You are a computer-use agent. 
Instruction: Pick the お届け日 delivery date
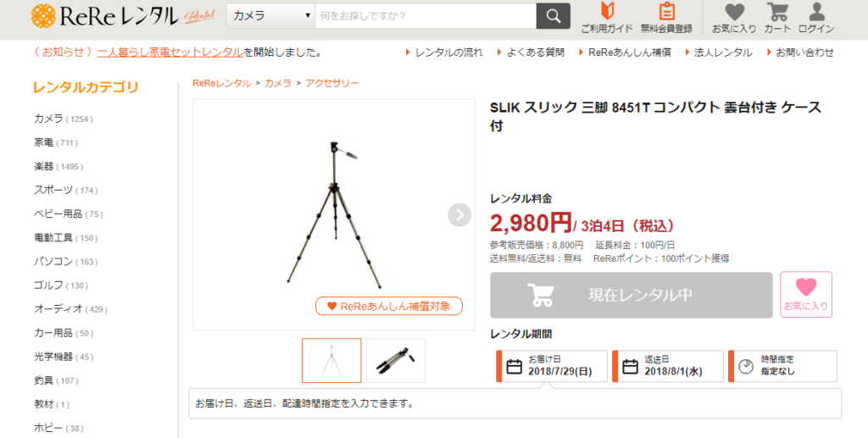(552, 366)
